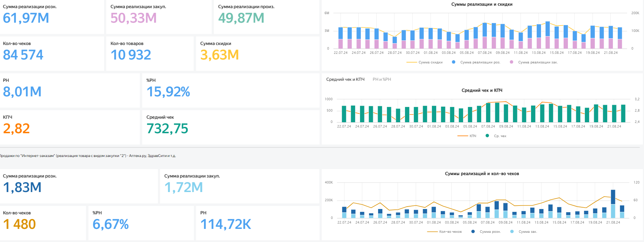
Task: Click the "Суммы реализации и скидки" chart title
Action: 481,4
